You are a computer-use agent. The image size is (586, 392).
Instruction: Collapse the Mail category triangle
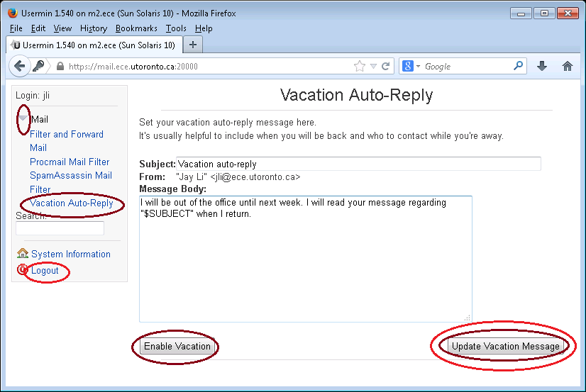point(23,118)
